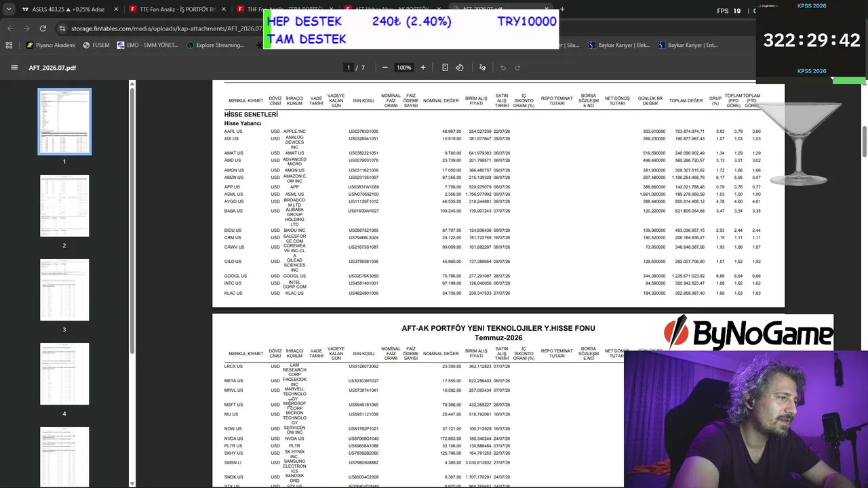
Task: Select page 4 thumbnail
Action: [x=64, y=374]
